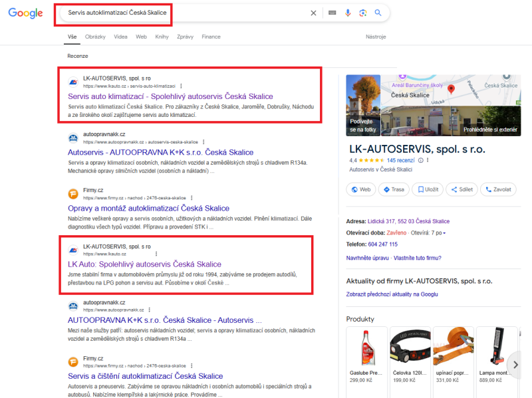Open the 'Podívejte se na fotky' photo thumbnail

363,106
